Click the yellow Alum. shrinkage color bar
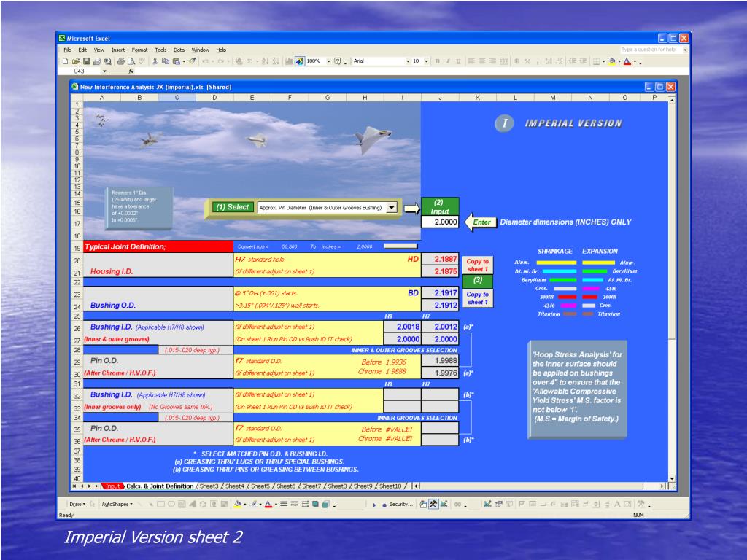This screenshot has height=560, width=747. (556, 262)
